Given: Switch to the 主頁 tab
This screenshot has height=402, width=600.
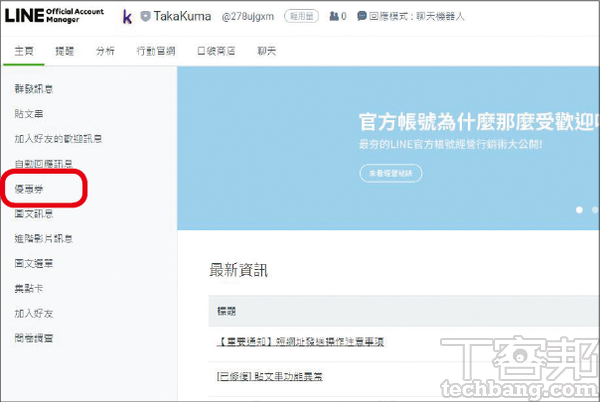Looking at the screenshot, I should tap(24, 51).
